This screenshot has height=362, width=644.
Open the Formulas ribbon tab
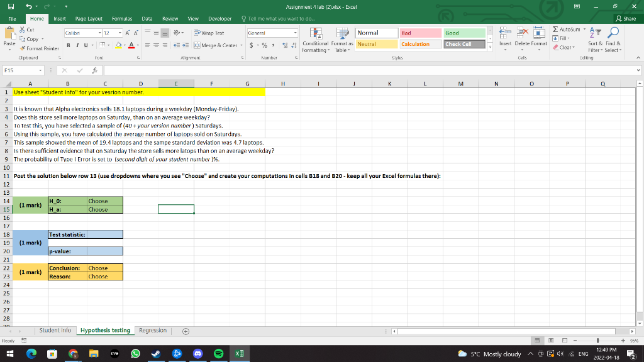[x=122, y=18]
